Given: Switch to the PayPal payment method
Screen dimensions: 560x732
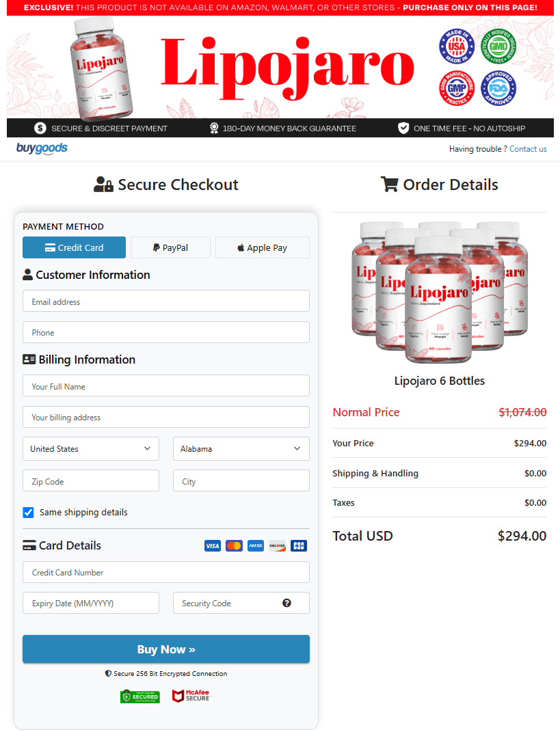Looking at the screenshot, I should pyautogui.click(x=170, y=247).
